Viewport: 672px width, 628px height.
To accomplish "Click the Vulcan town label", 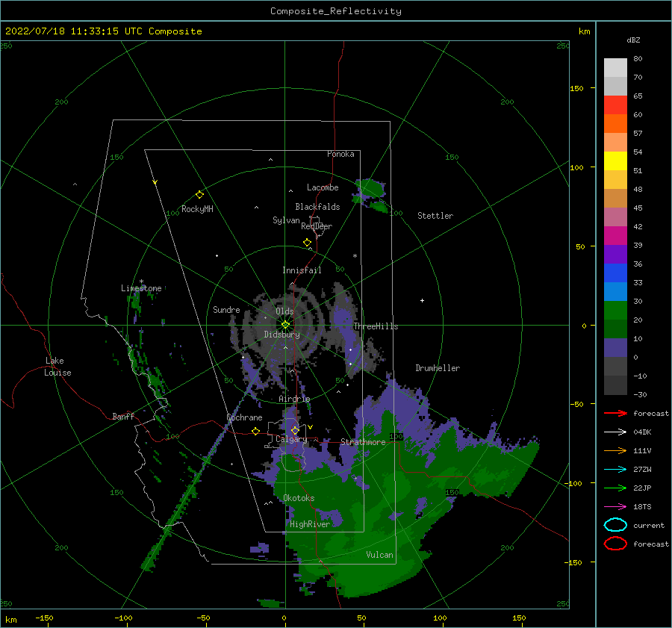I will coord(380,555).
